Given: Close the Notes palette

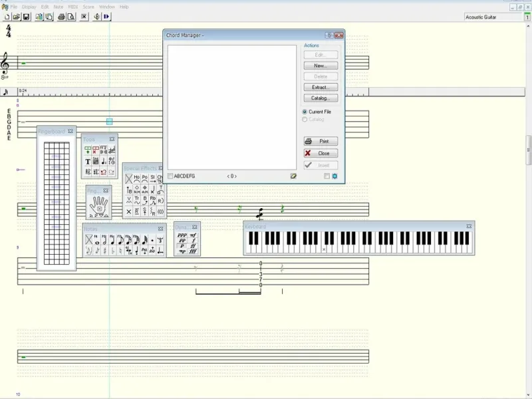Looking at the screenshot, I should pos(160,229).
